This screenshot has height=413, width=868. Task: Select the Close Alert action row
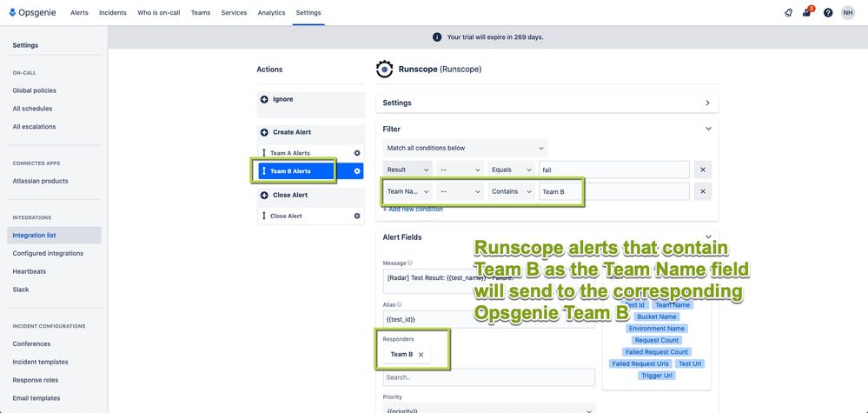point(310,216)
